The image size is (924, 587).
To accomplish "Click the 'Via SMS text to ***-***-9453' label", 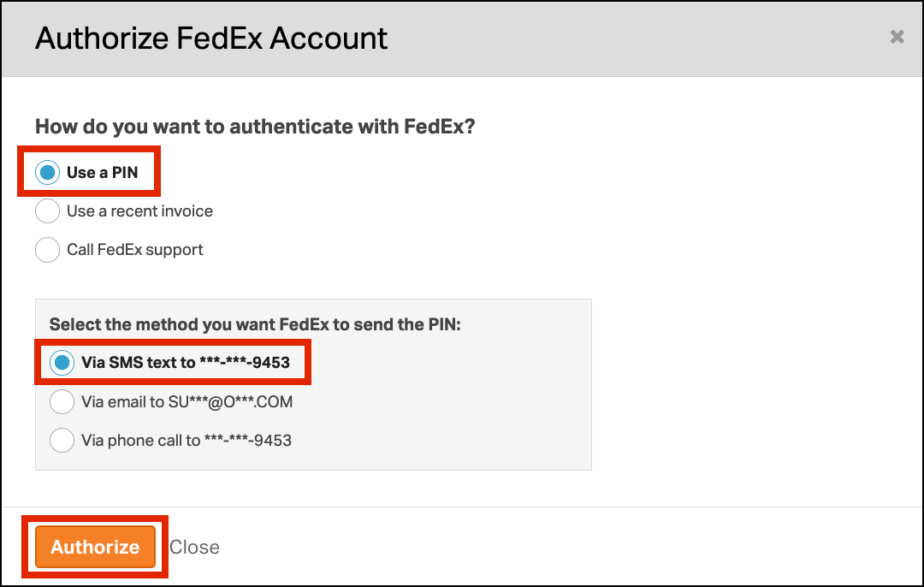I will [186, 363].
